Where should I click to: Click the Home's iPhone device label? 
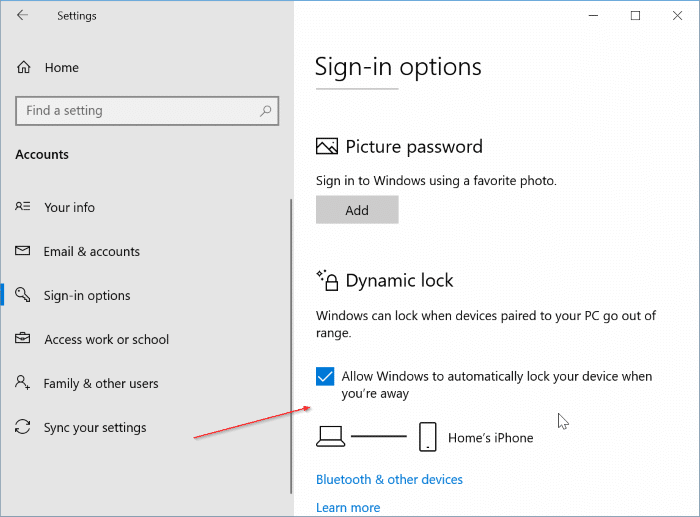click(x=491, y=438)
